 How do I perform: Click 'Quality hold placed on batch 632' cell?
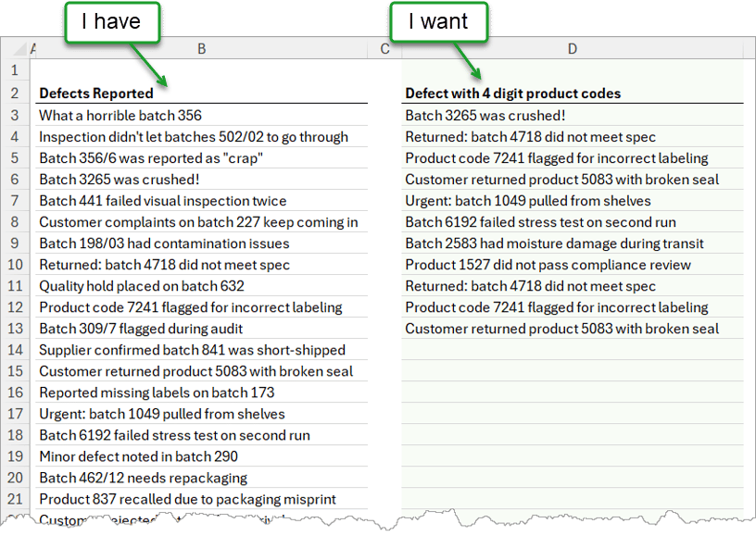142,286
